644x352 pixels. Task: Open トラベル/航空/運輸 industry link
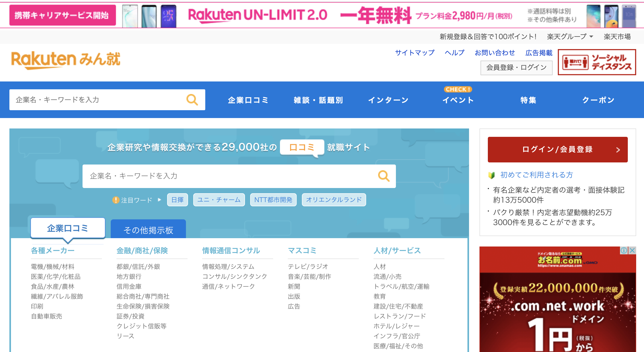tap(402, 286)
